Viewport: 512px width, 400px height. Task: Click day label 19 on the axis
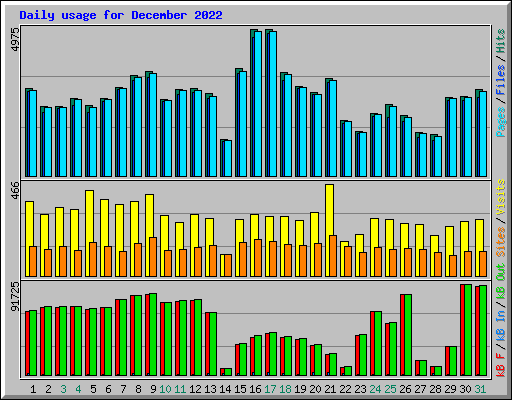click(300, 389)
